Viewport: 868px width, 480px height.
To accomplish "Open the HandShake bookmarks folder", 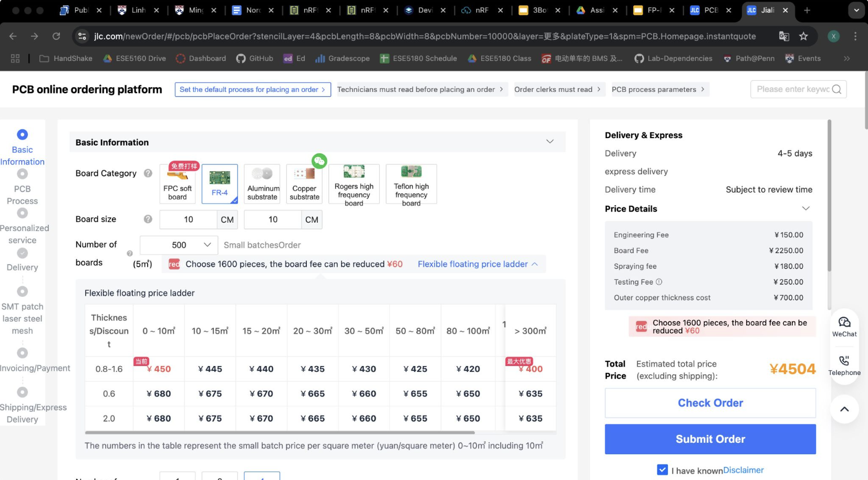I will pos(66,58).
